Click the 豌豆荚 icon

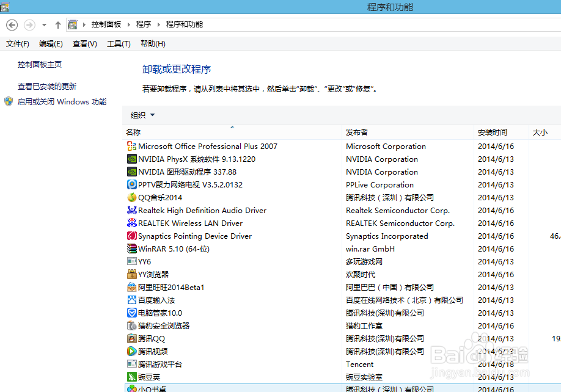[x=131, y=377]
